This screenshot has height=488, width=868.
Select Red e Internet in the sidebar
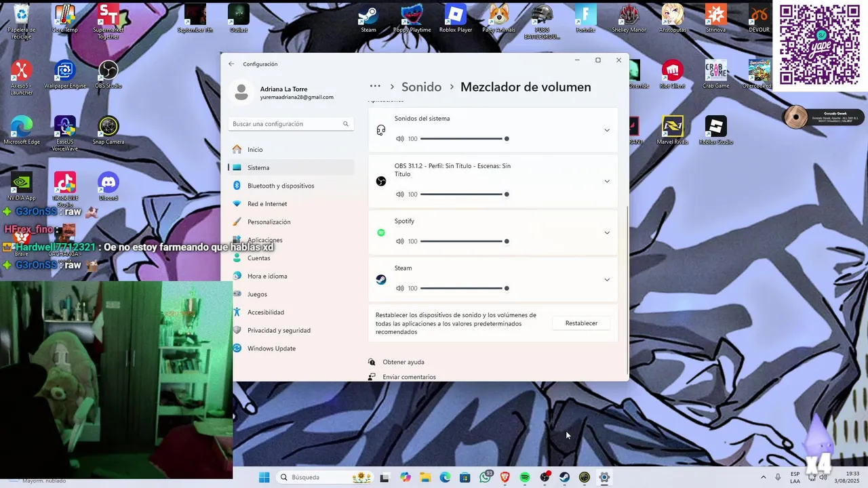pyautogui.click(x=291, y=204)
